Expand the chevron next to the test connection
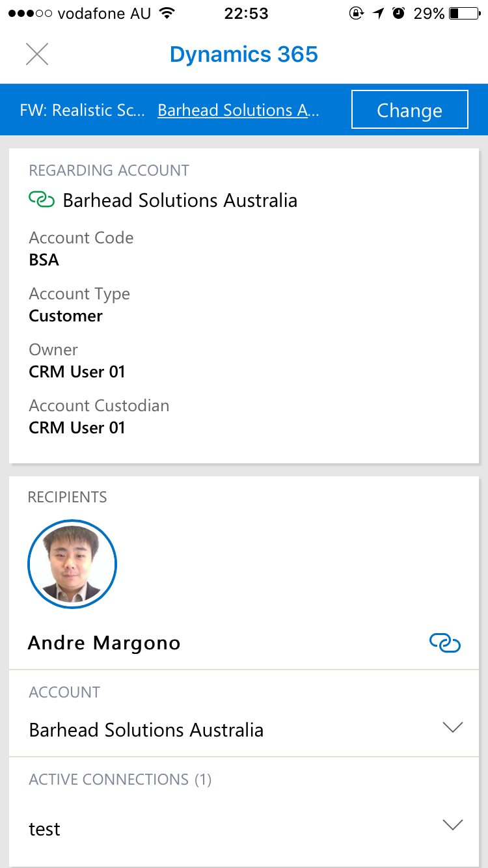The height and width of the screenshot is (868, 488). click(x=452, y=825)
